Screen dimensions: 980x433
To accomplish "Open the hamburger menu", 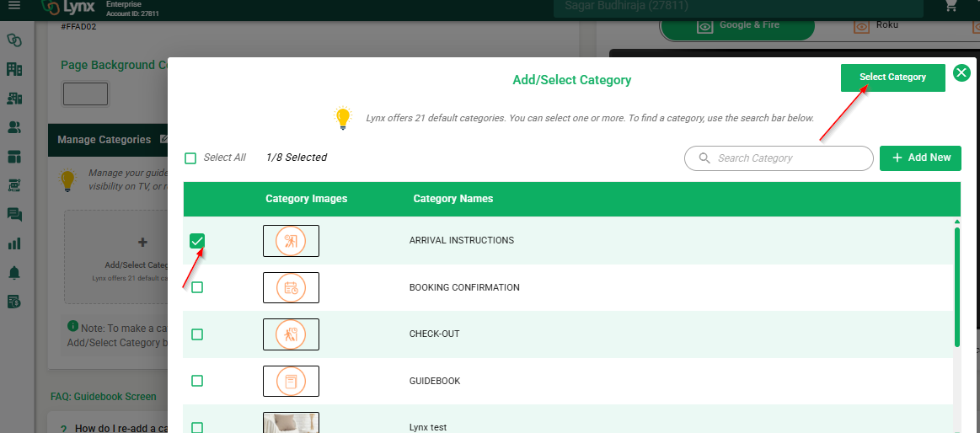I will pyautogui.click(x=13, y=5).
